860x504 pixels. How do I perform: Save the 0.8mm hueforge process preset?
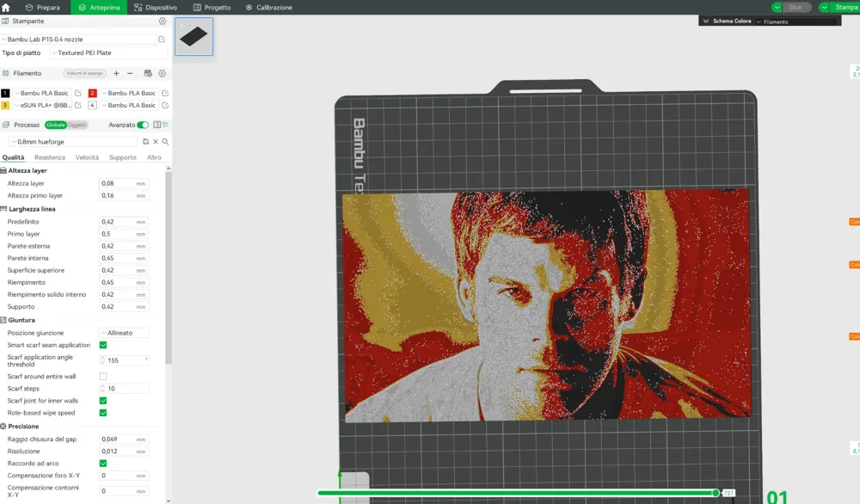tap(145, 142)
